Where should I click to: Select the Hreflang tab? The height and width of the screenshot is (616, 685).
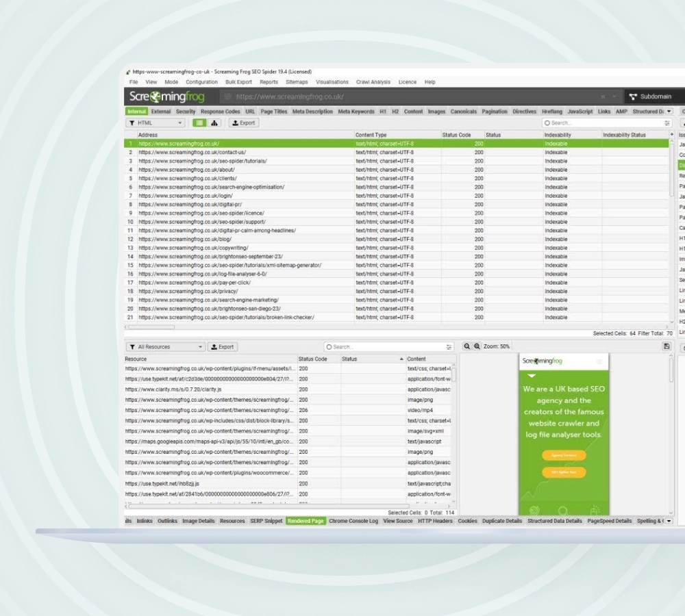tap(551, 112)
